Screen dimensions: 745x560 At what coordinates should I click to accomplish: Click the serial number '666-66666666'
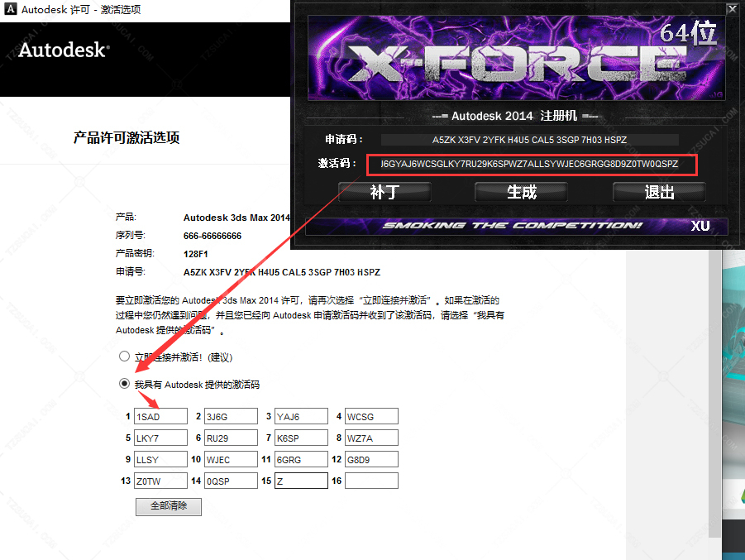tap(213, 236)
